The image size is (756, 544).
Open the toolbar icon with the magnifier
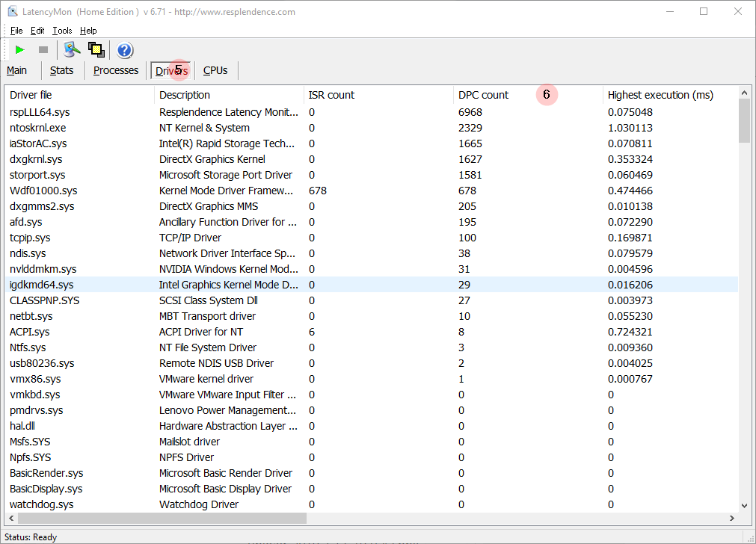[73, 49]
